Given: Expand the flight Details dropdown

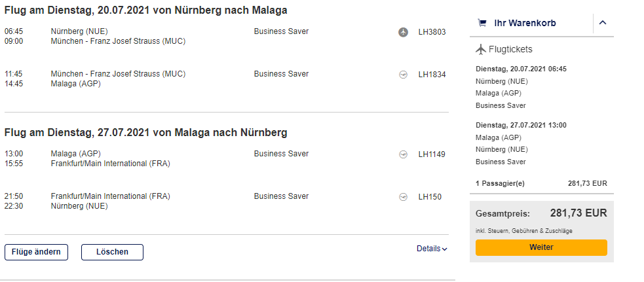Looking at the screenshot, I should [x=432, y=249].
